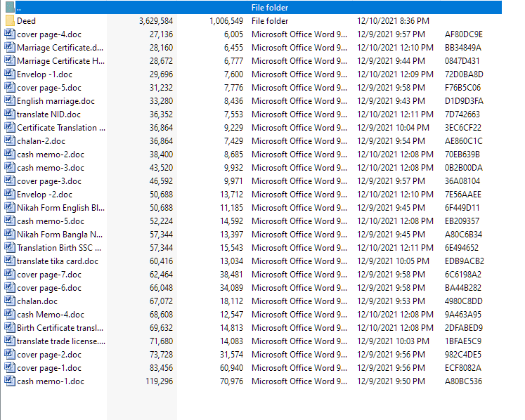The width and height of the screenshot is (525, 420).
Task: Click the file icon for translate tika card.doc
Action: 10,261
